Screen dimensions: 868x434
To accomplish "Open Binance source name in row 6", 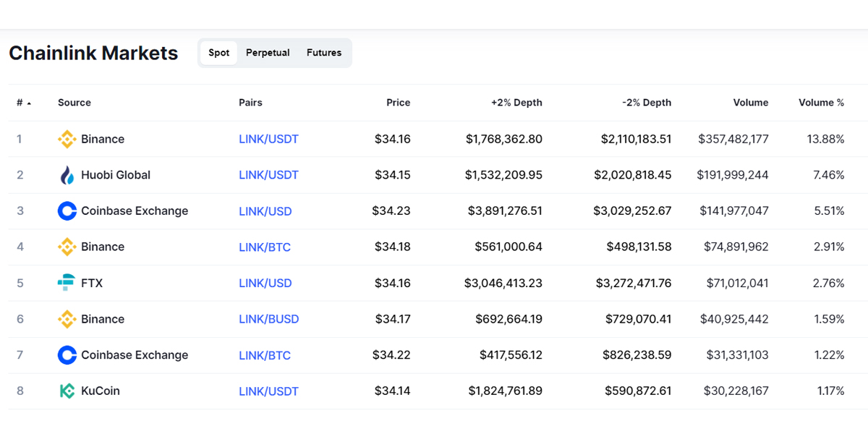I will coord(103,319).
